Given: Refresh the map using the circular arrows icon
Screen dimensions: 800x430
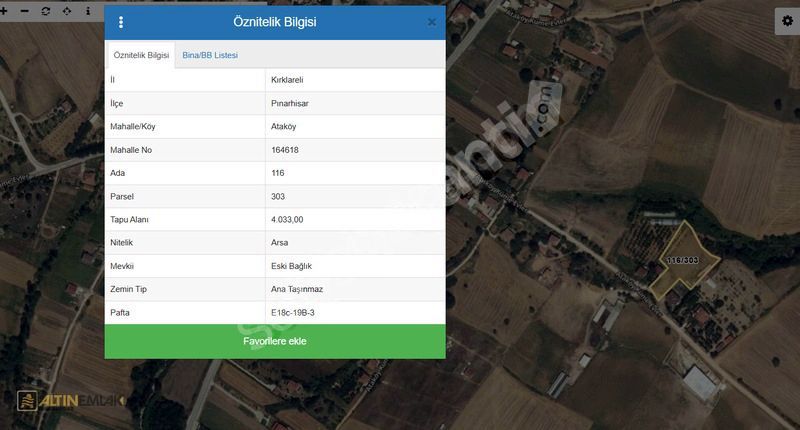Looking at the screenshot, I should pos(46,11).
